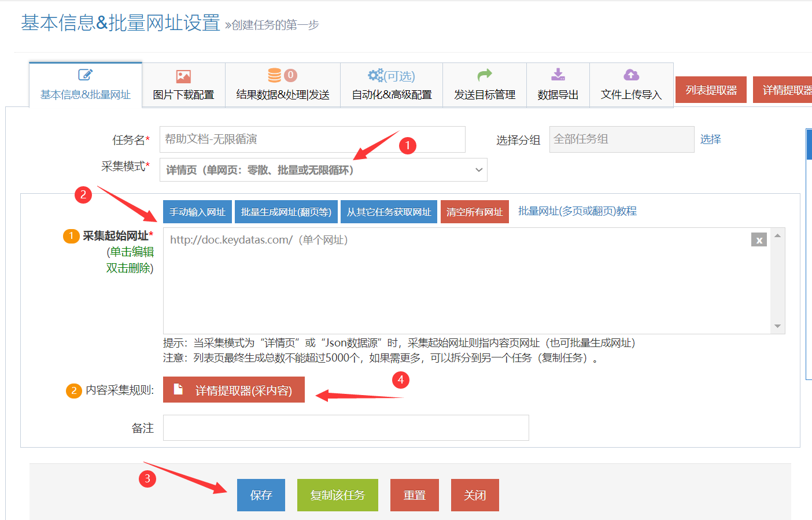
Task: Click the document icon on detail extractor button
Action: (179, 390)
